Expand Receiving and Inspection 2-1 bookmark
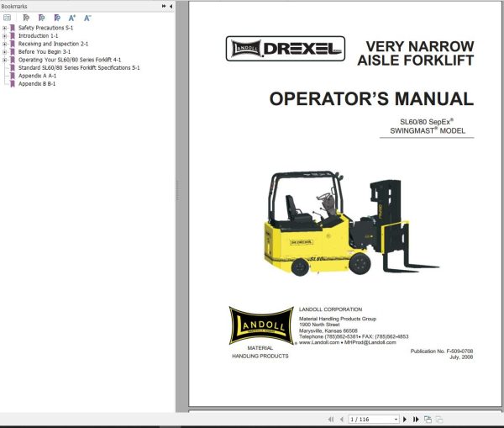504x428 pixels. (4, 44)
